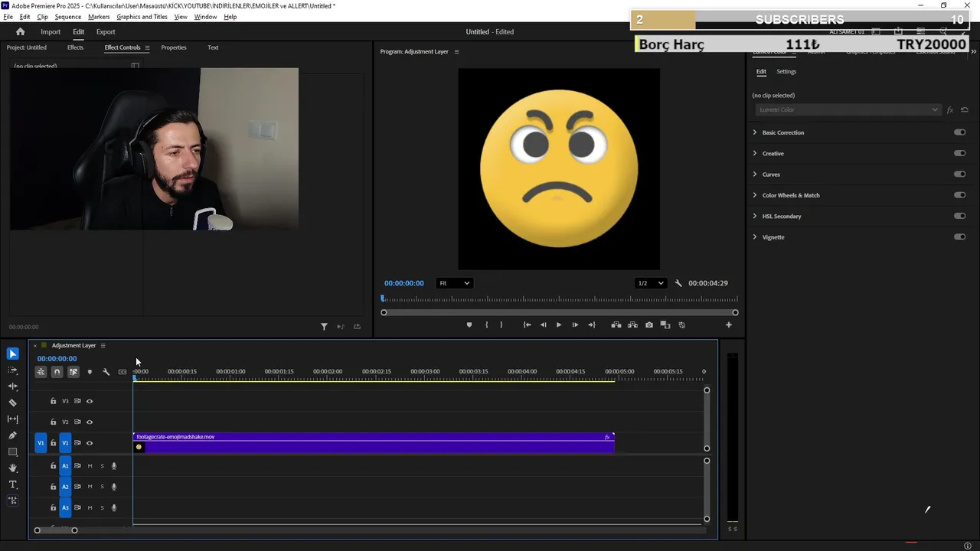Open the 1/2 playback resolution dropdown
Image resolution: width=980 pixels, height=551 pixels.
coord(651,283)
